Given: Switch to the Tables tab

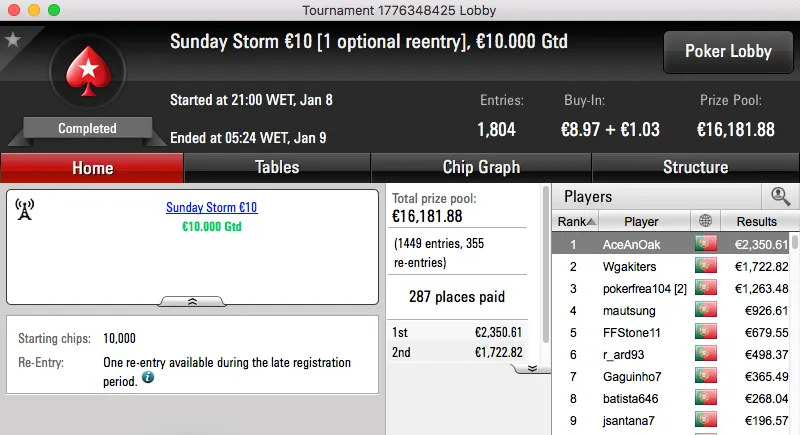Looking at the screenshot, I should coord(277,167).
